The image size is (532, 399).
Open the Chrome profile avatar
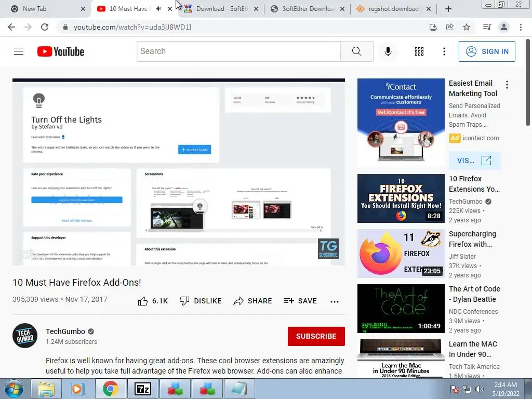click(504, 27)
